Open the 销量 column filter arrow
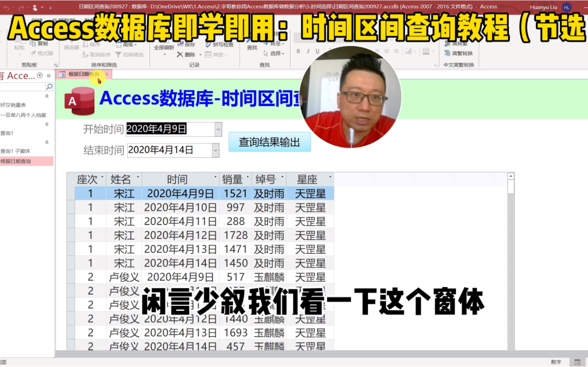 tap(248, 177)
